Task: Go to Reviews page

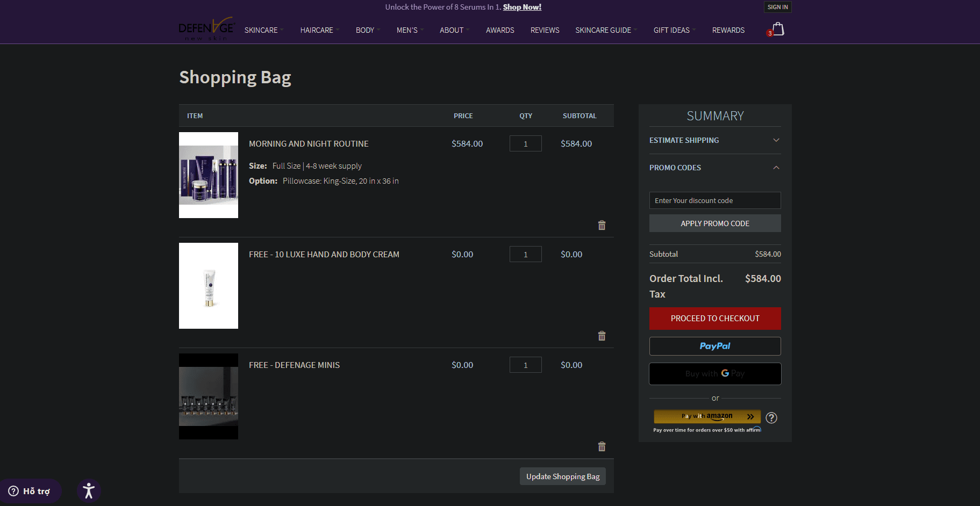Action: (x=545, y=30)
